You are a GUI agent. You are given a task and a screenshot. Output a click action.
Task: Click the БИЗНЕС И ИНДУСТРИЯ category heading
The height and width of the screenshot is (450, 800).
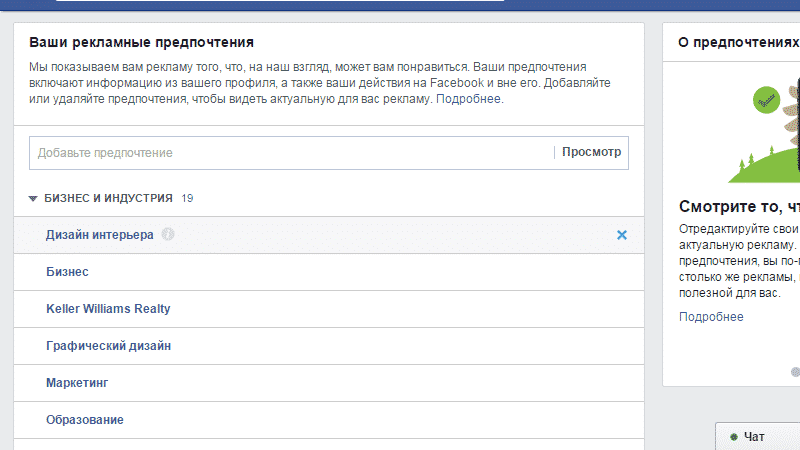[x=108, y=198]
